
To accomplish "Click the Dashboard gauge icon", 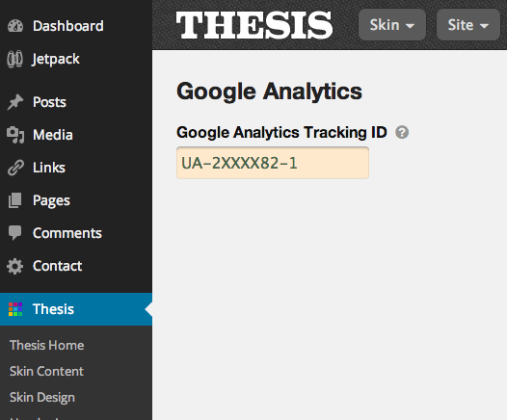I will pyautogui.click(x=15, y=26).
